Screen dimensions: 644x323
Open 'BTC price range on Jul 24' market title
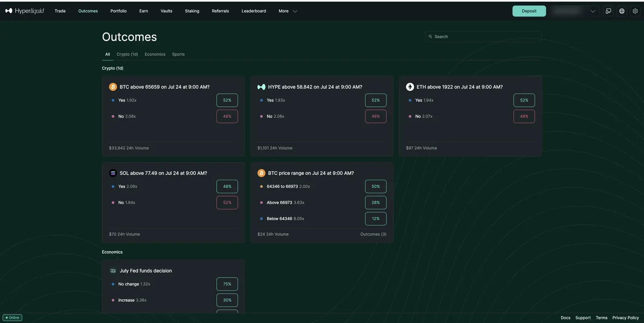311,173
